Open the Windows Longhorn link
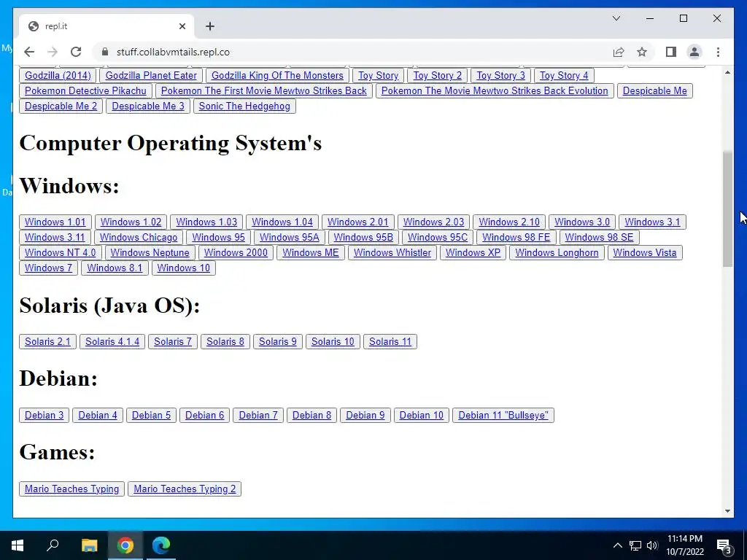The height and width of the screenshot is (560, 747). (x=557, y=252)
